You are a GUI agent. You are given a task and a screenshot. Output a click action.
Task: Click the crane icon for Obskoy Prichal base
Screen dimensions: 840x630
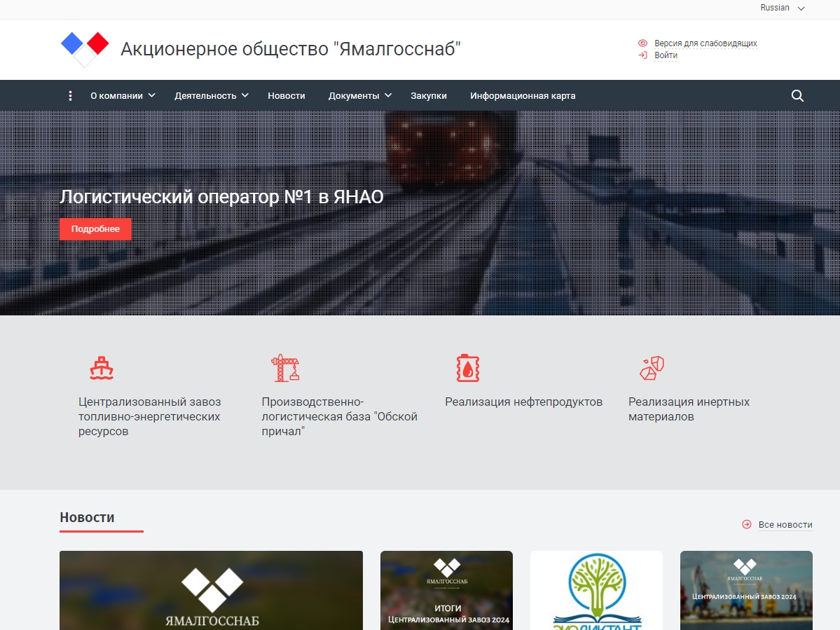(x=285, y=368)
